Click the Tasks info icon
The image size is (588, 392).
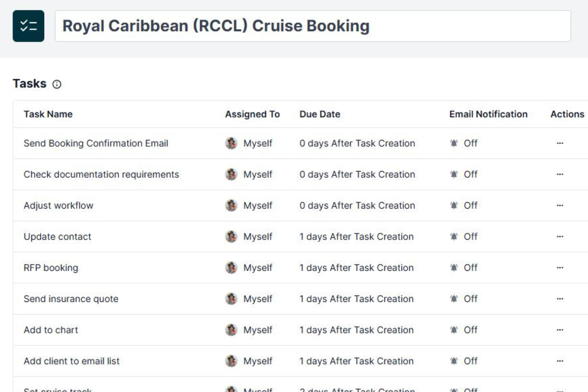[57, 84]
